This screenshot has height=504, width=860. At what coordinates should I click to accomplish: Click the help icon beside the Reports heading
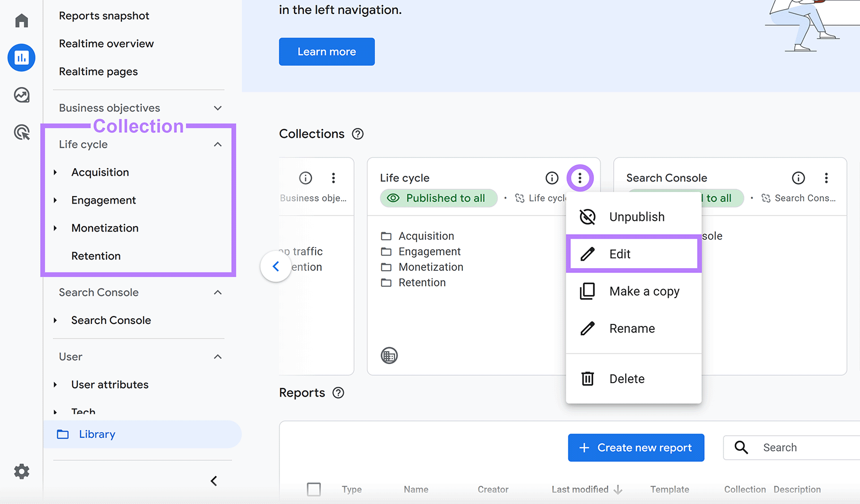tap(338, 393)
